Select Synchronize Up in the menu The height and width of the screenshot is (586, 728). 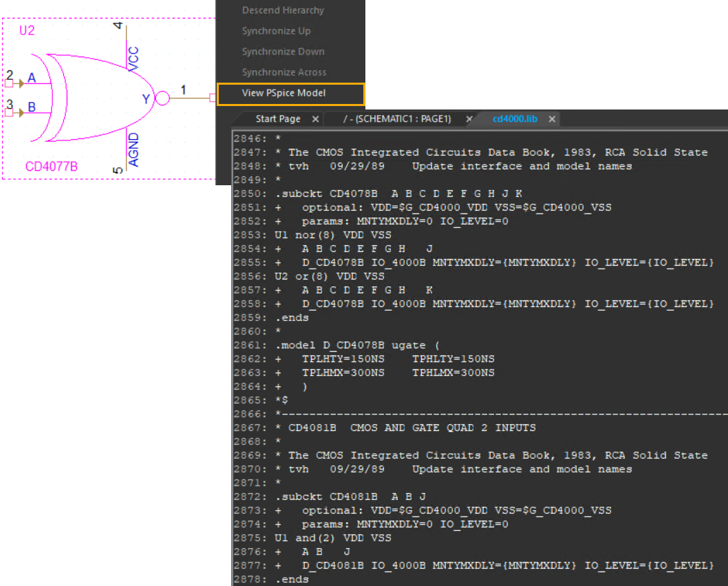click(x=276, y=31)
